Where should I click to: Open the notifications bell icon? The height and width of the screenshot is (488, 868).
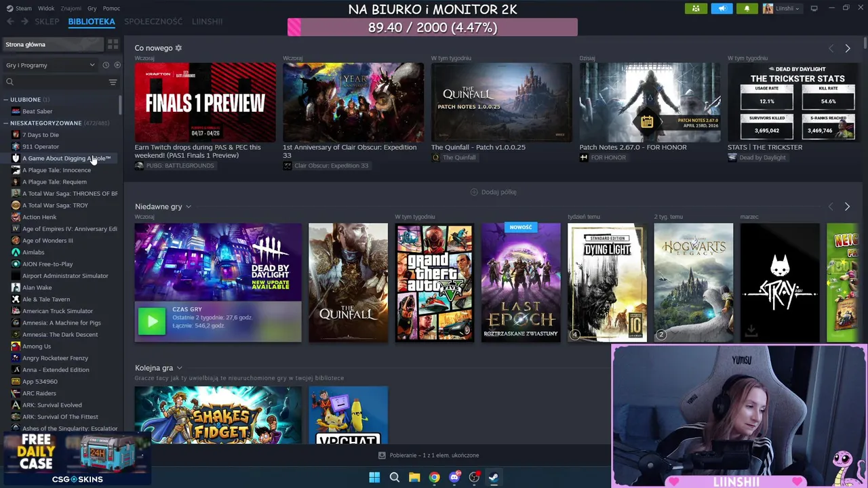pyautogui.click(x=747, y=8)
